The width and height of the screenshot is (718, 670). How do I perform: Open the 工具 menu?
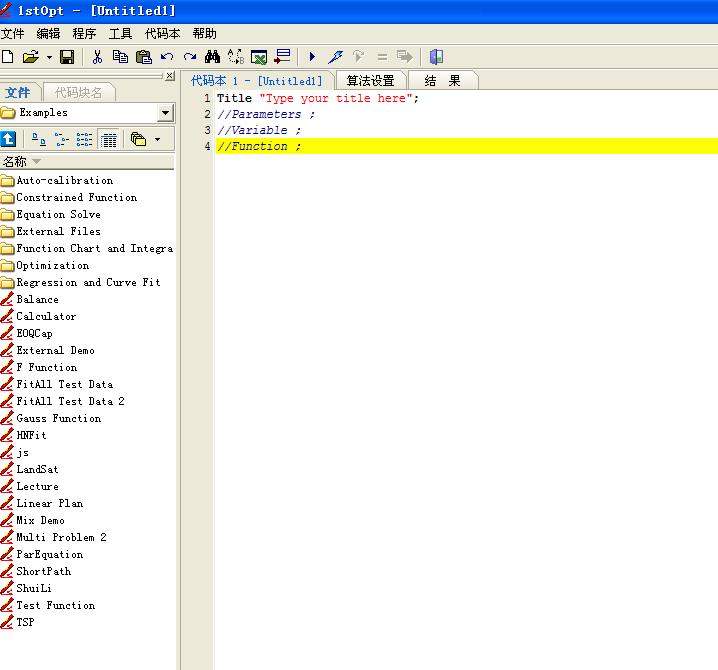120,33
